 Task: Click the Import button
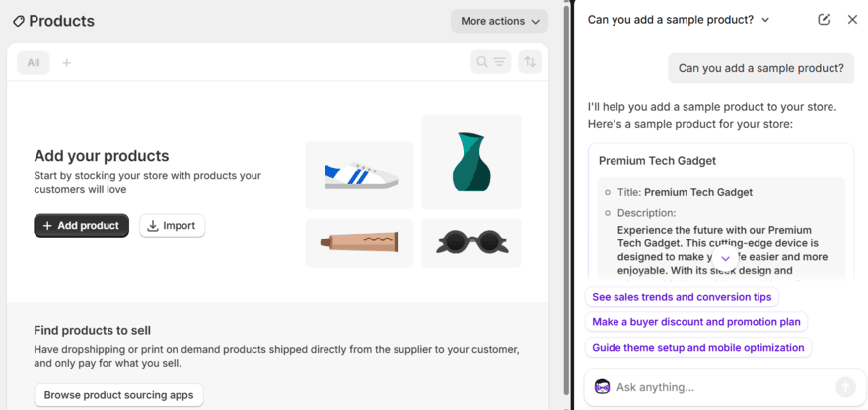(173, 225)
